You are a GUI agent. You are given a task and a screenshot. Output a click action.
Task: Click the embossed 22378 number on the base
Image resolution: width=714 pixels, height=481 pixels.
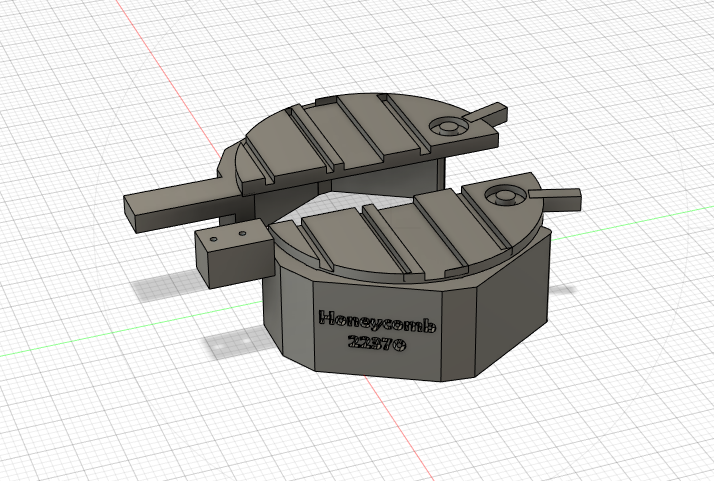coord(376,345)
